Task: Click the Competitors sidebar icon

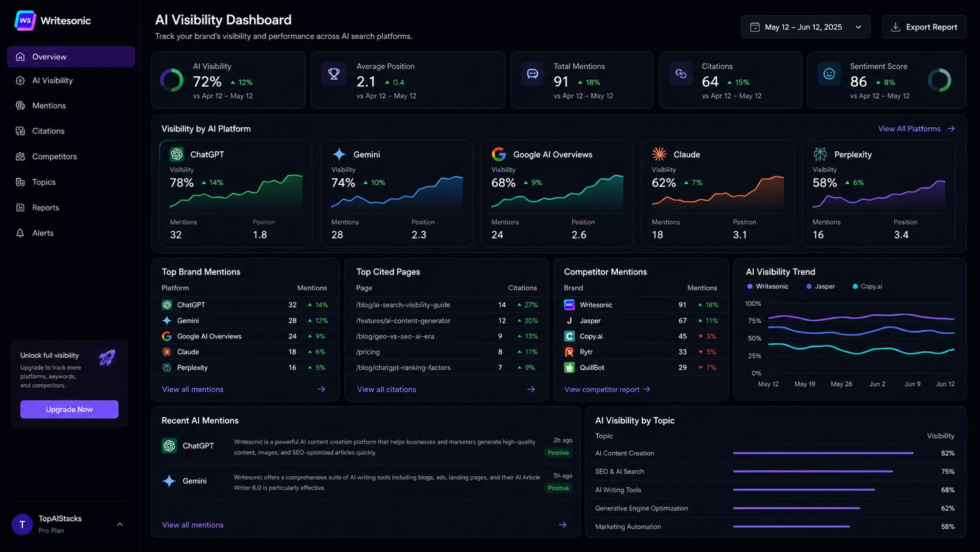Action: click(x=21, y=157)
